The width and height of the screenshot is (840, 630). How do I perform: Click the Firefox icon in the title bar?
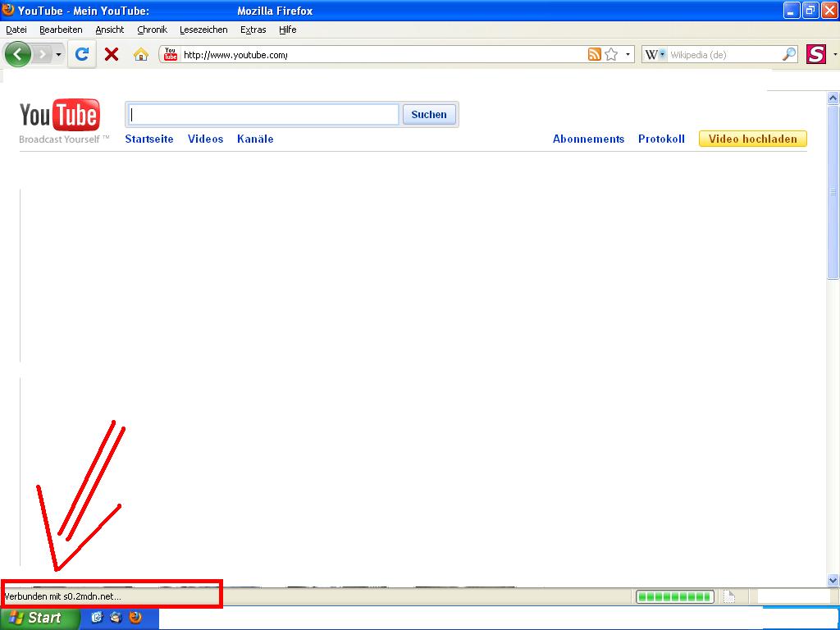click(8, 10)
